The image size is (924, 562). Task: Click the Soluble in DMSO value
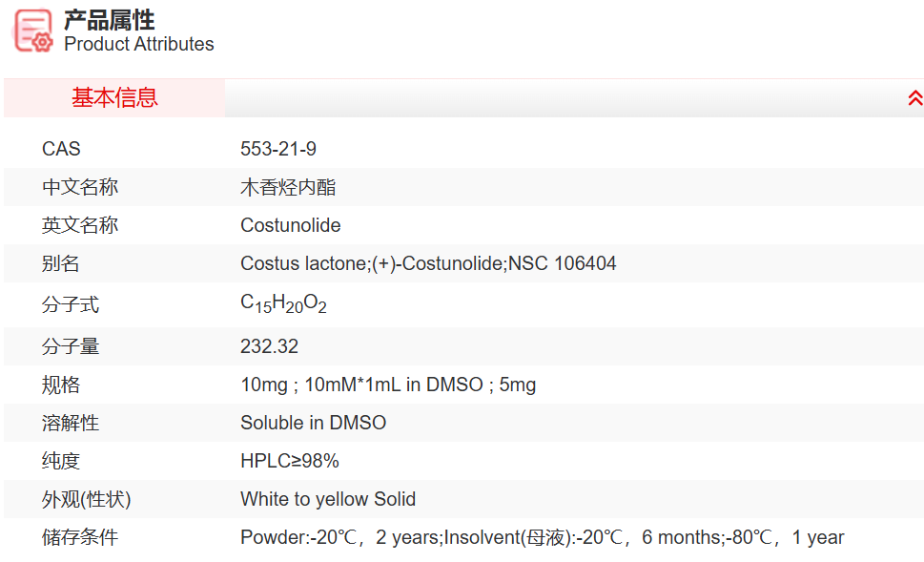point(313,423)
